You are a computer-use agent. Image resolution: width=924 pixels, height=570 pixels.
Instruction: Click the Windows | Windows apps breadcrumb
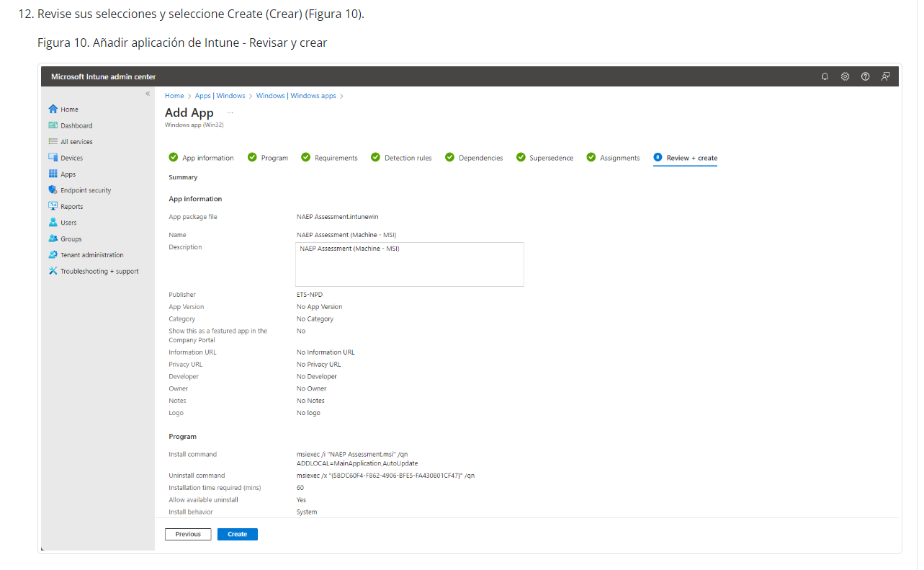pos(296,96)
